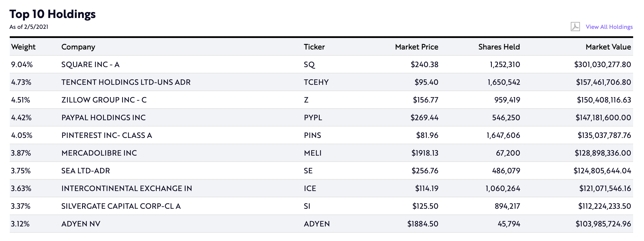
Task: Click the ZILLOW GROUP INC - C entry
Action: tap(104, 100)
